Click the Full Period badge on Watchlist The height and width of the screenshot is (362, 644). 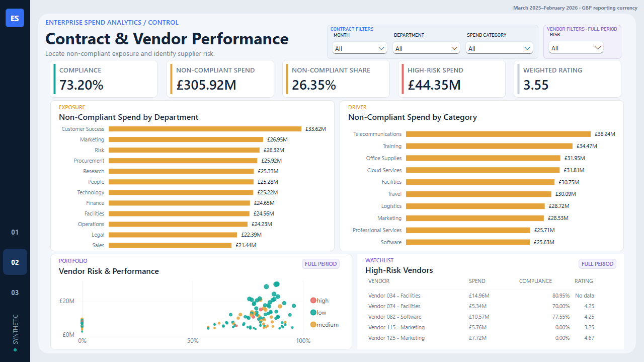point(597,264)
